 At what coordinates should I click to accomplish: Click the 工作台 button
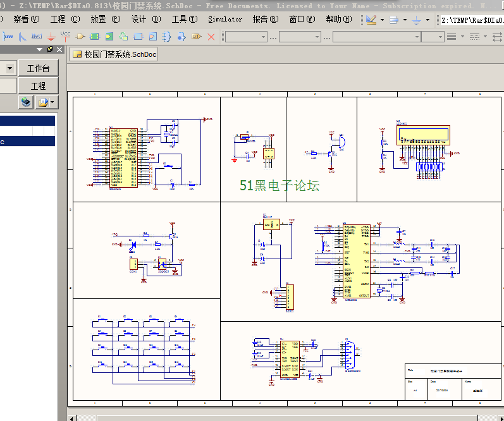(x=38, y=68)
